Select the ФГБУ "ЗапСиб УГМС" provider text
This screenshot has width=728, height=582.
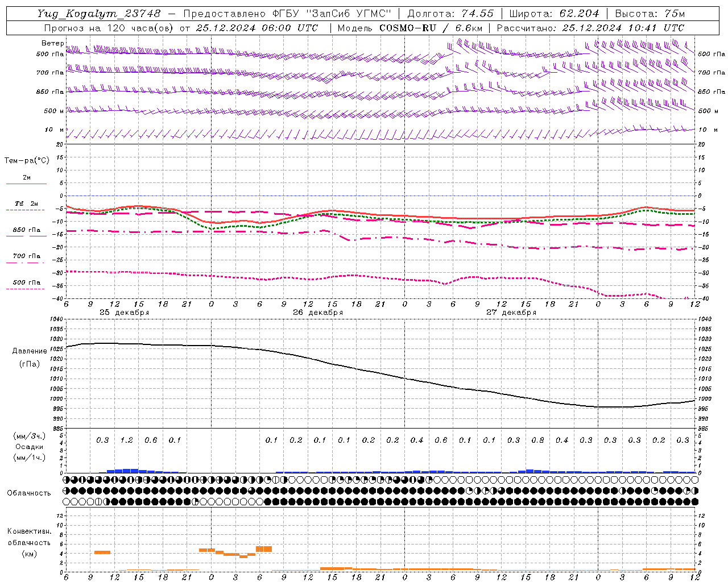(x=332, y=13)
